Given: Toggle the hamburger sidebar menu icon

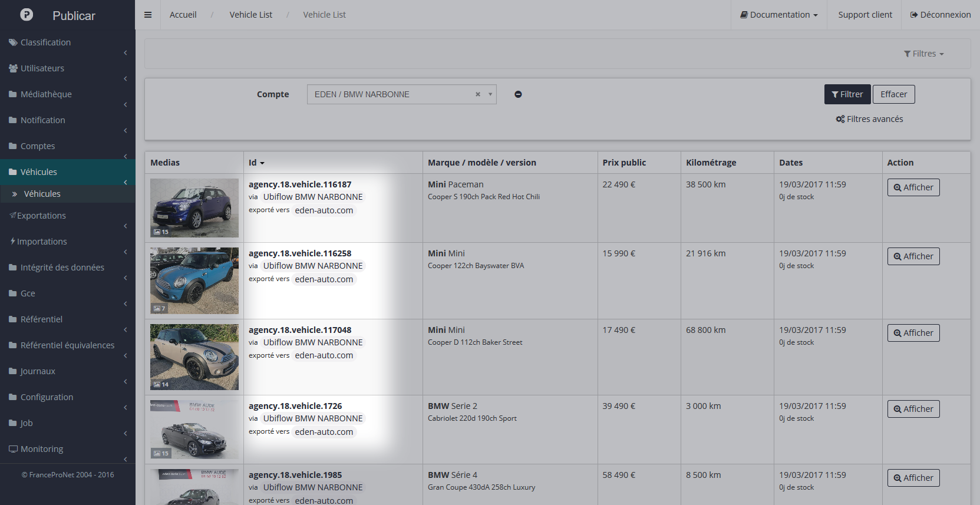Looking at the screenshot, I should (148, 15).
